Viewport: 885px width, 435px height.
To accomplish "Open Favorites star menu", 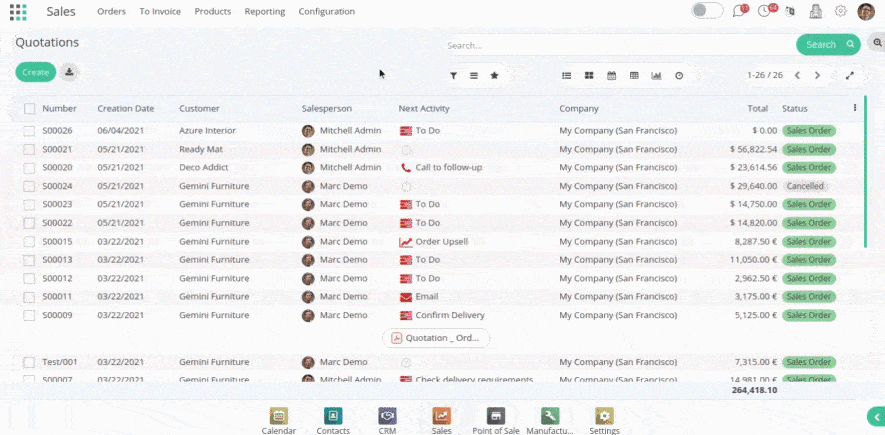I will (494, 75).
